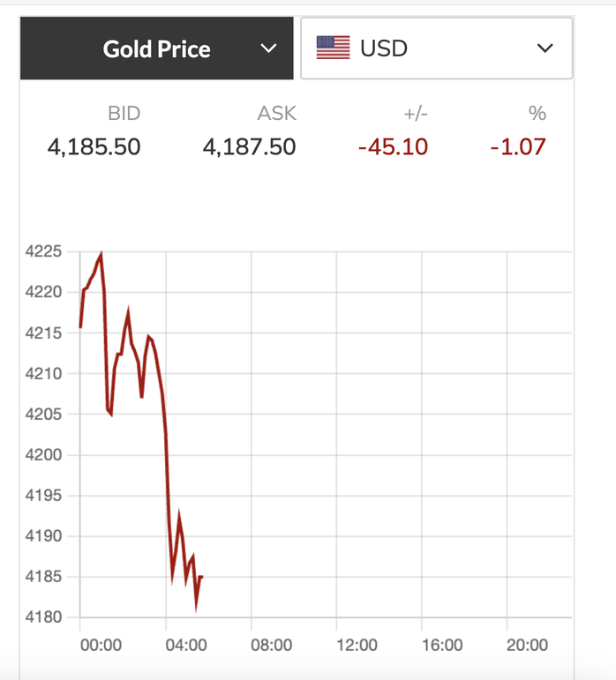Click the -1.07 percent value

[518, 146]
